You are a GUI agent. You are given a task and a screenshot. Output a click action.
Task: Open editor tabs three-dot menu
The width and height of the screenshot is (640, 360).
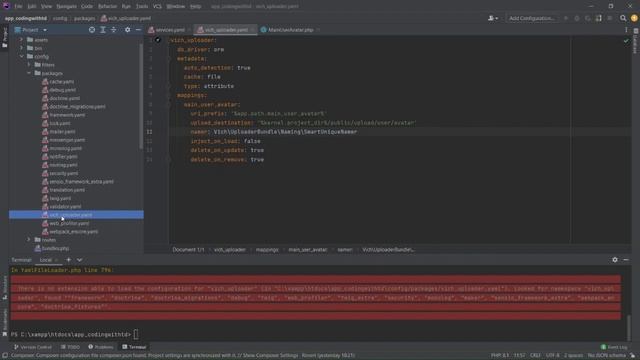pos(626,30)
